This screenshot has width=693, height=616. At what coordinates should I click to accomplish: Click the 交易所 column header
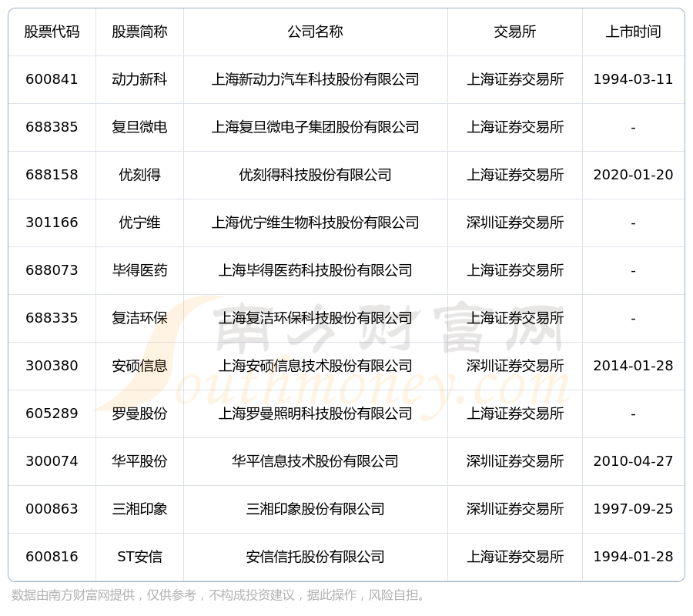coord(515,32)
